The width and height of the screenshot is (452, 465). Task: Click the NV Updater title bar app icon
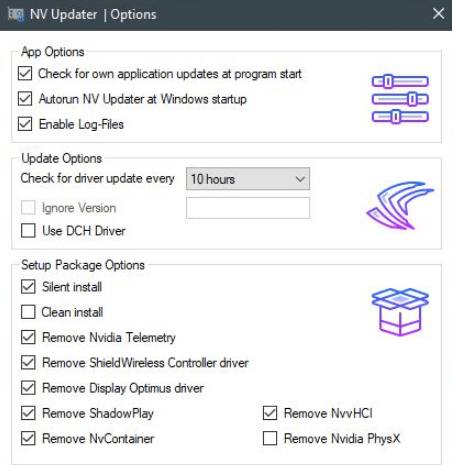16,14
